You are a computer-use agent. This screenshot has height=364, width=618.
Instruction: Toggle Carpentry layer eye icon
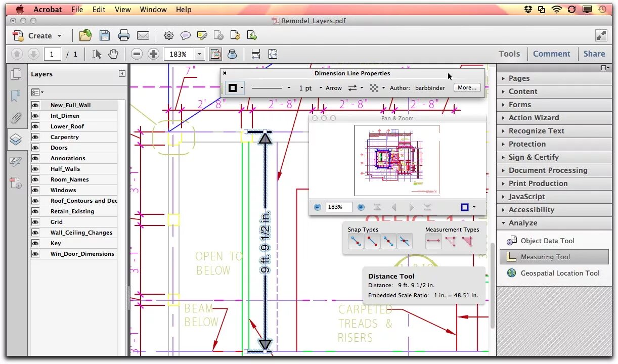tap(35, 137)
